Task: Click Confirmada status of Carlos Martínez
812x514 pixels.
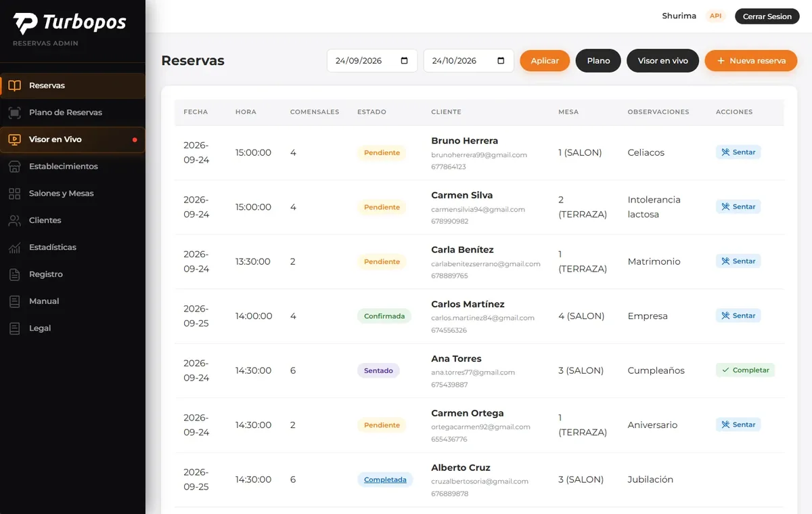Action: pos(384,316)
